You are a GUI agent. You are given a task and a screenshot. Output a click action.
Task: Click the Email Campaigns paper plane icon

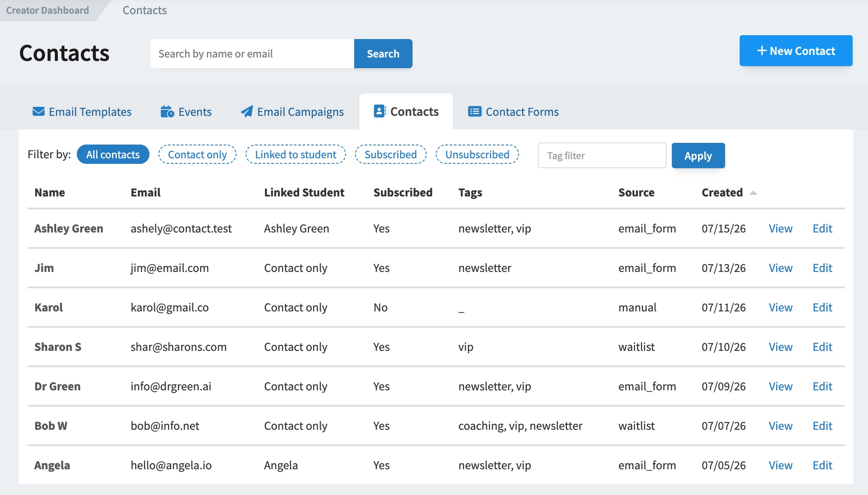[x=247, y=112]
